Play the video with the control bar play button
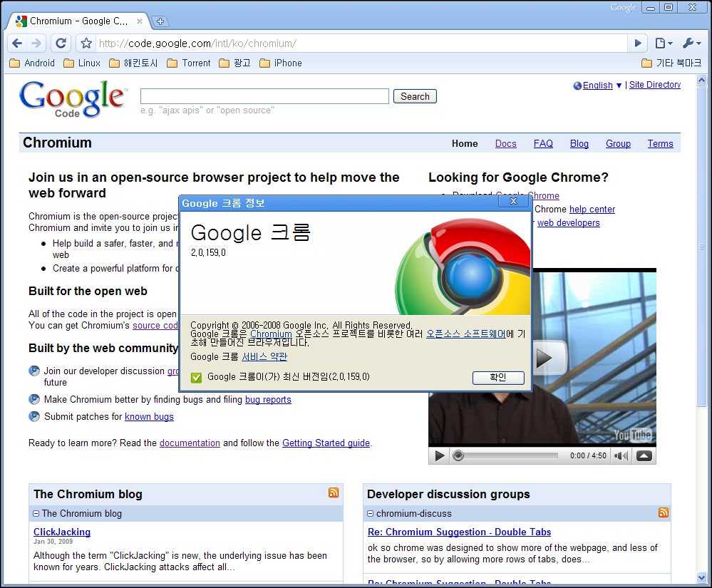Image resolution: width=712 pixels, height=588 pixels. (x=439, y=455)
